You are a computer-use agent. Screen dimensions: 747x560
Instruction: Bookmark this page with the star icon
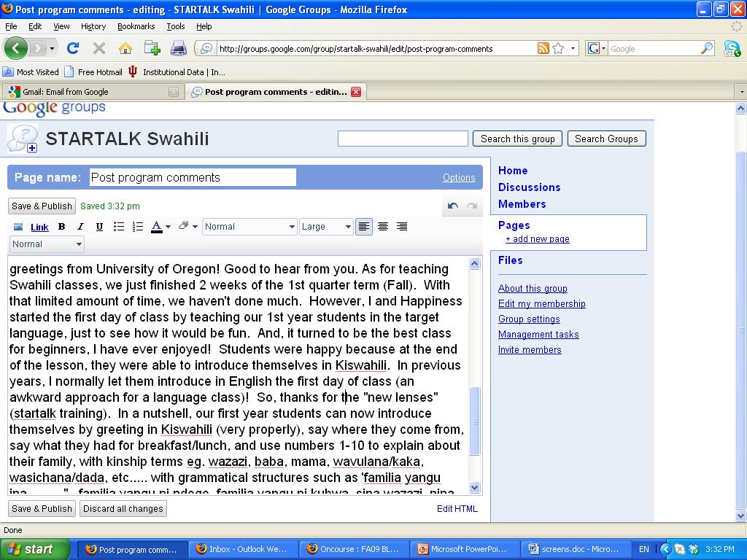[558, 48]
